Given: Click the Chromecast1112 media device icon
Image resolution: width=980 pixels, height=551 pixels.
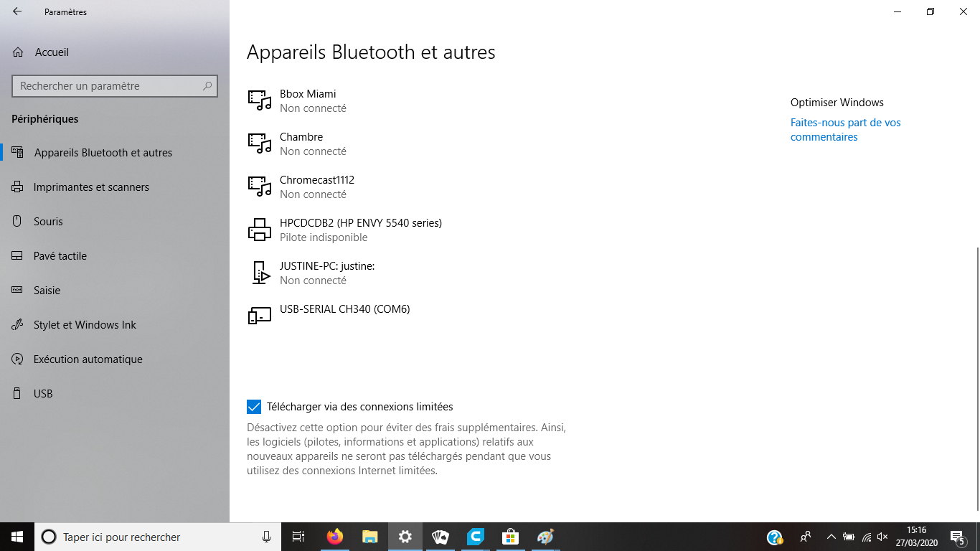Looking at the screenshot, I should click(260, 187).
